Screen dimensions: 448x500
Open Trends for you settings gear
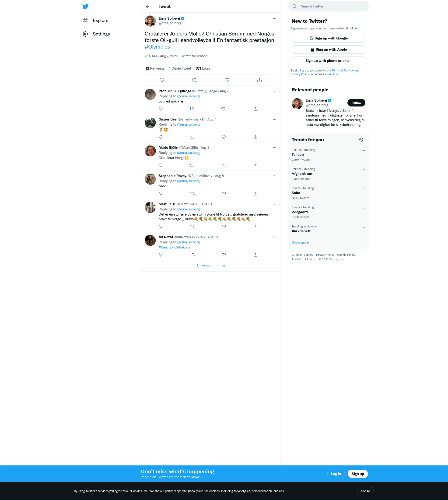361,140
